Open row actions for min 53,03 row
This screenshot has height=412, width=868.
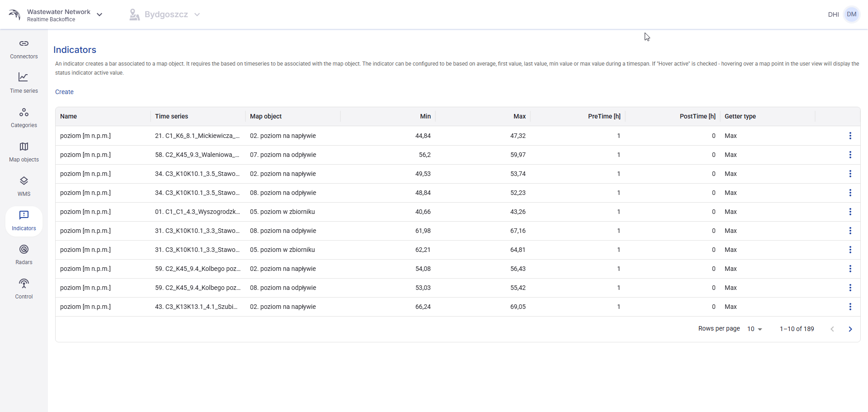pos(850,288)
